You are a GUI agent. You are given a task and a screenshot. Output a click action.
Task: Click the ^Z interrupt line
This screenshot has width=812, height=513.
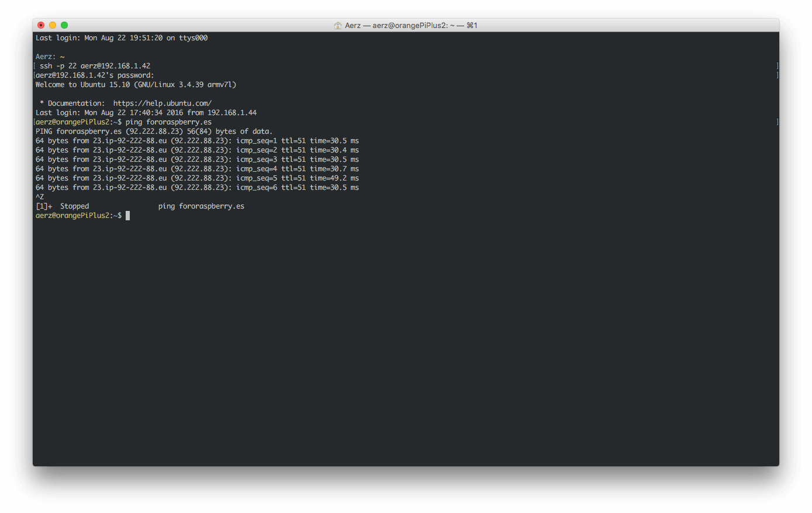coord(40,197)
